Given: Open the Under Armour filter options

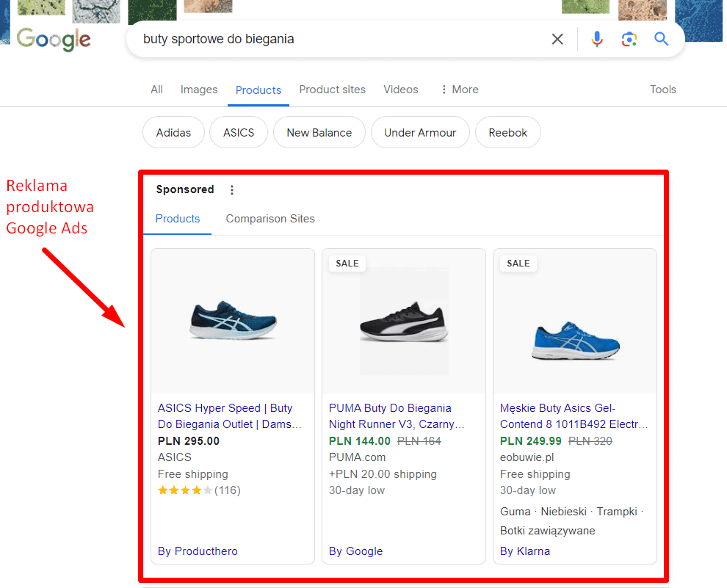Looking at the screenshot, I should (420, 132).
